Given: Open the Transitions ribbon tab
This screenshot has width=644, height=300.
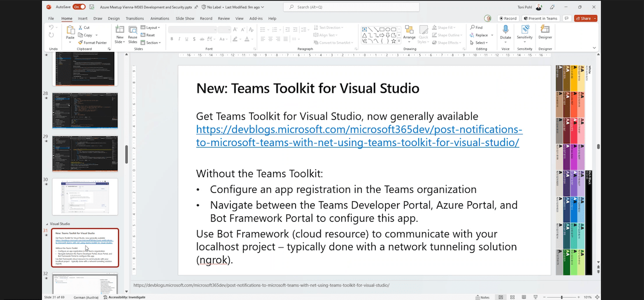Looking at the screenshot, I should [x=135, y=18].
